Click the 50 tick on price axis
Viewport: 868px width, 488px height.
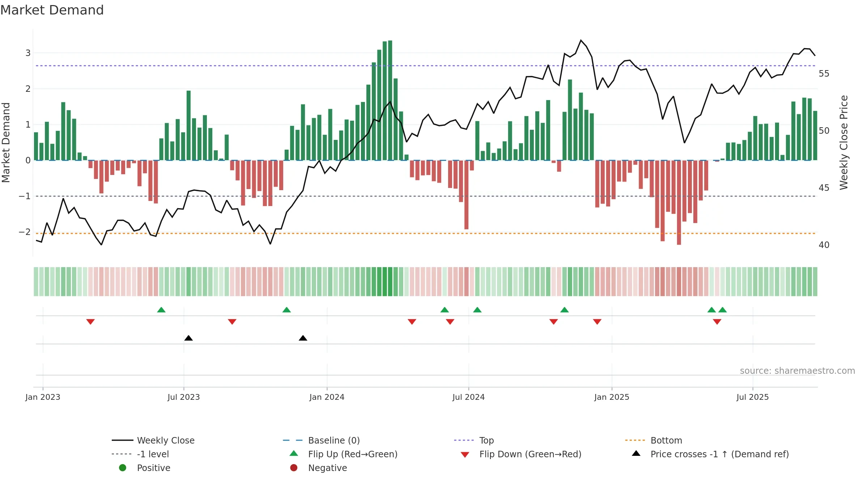[824, 131]
